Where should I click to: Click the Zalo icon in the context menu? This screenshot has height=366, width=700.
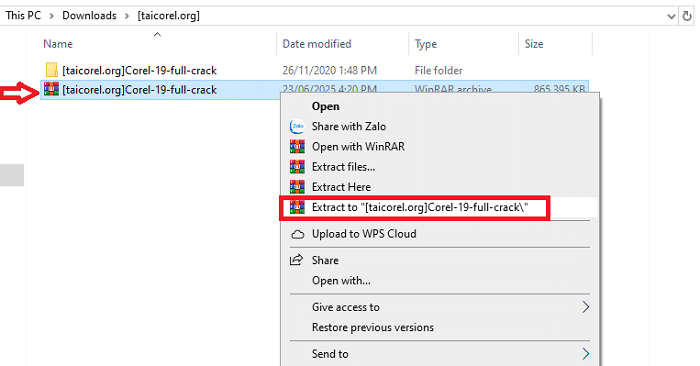[297, 127]
